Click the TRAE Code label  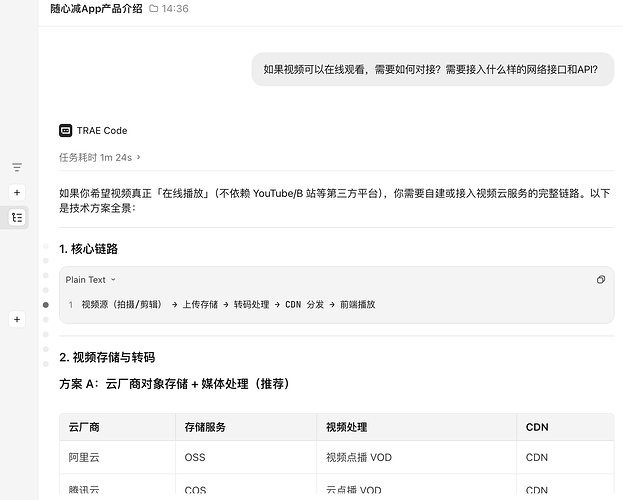[102, 130]
